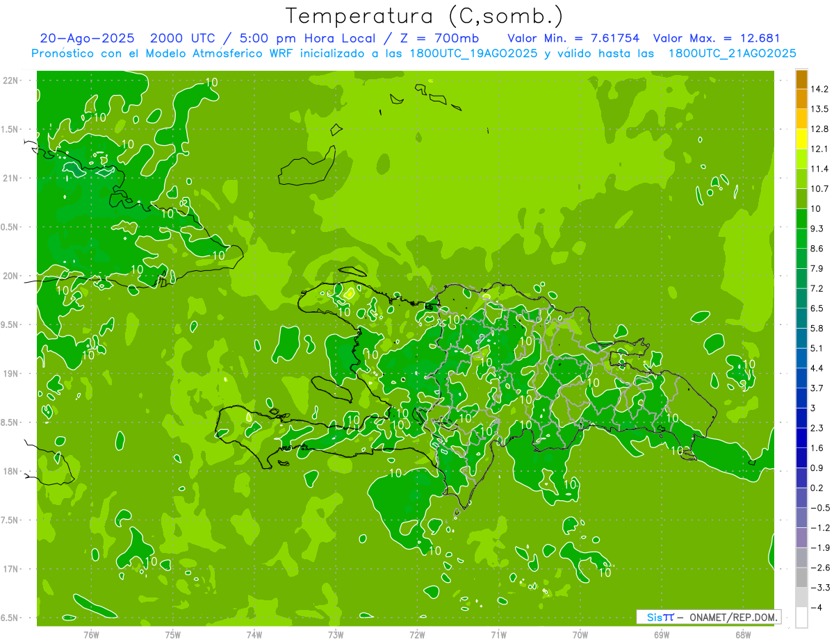Pick the purple swatch between -1.9 and -1.2
Image resolution: width=834 pixels, height=644 pixels.
[x=801, y=538]
